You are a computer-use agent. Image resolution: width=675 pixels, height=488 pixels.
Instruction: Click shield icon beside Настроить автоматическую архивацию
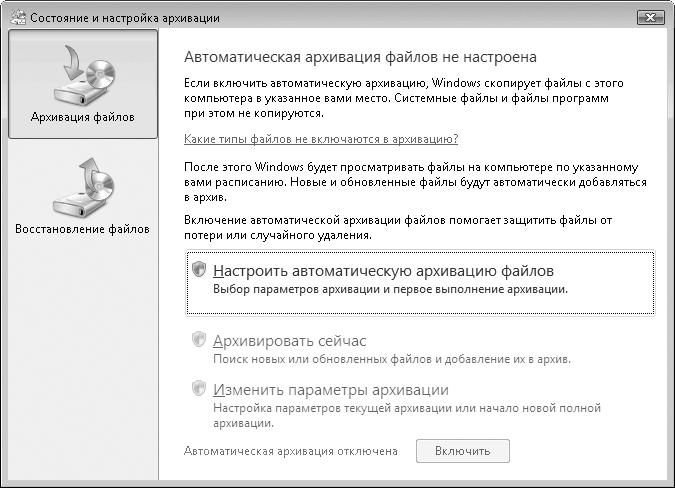click(x=198, y=270)
